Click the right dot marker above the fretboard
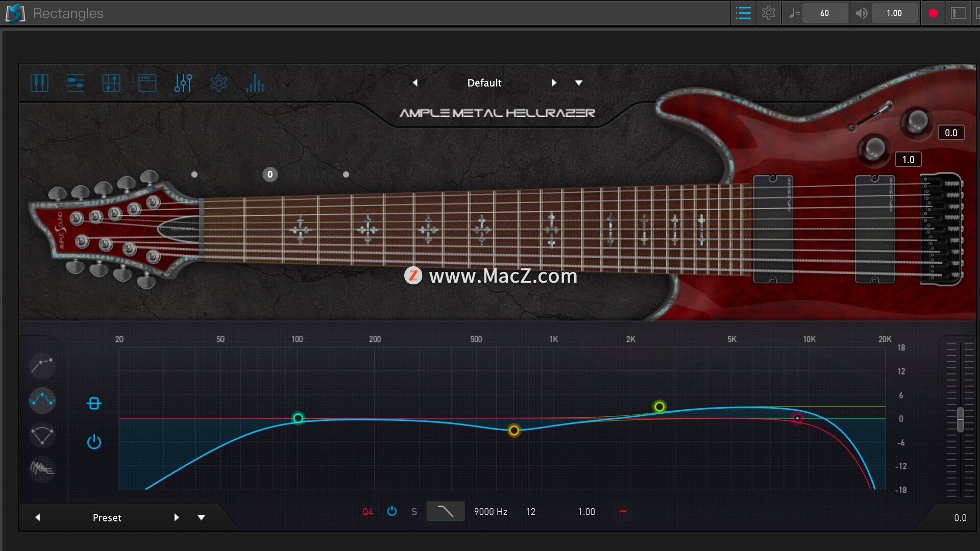 [346, 174]
